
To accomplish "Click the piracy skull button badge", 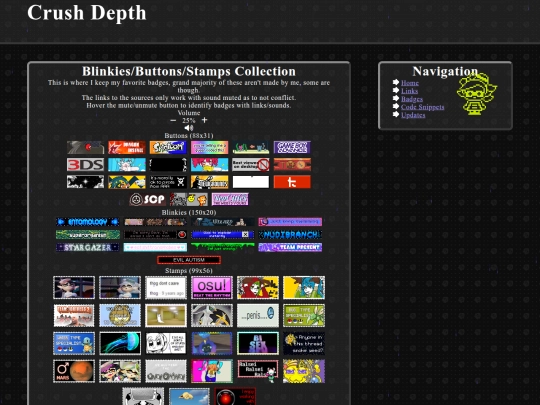I will [168, 182].
